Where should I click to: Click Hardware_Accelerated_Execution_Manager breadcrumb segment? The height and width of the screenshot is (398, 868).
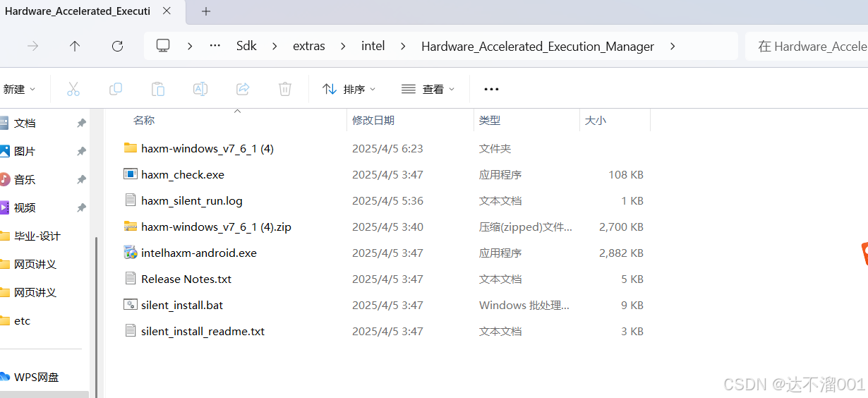[538, 46]
